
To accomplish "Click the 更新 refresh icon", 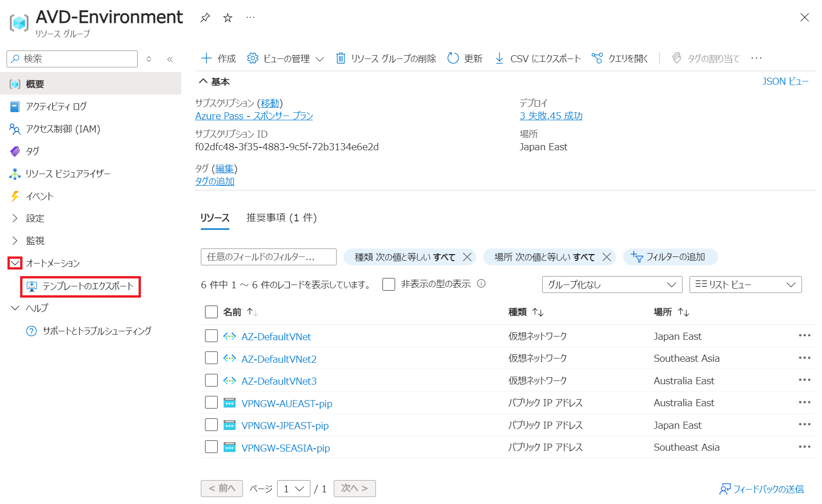I will [453, 58].
